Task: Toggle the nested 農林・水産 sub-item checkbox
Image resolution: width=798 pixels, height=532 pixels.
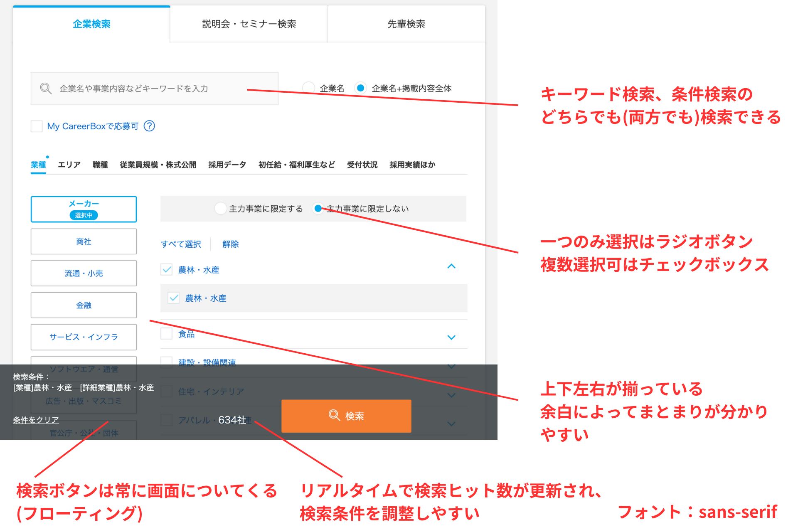Action: [x=174, y=298]
